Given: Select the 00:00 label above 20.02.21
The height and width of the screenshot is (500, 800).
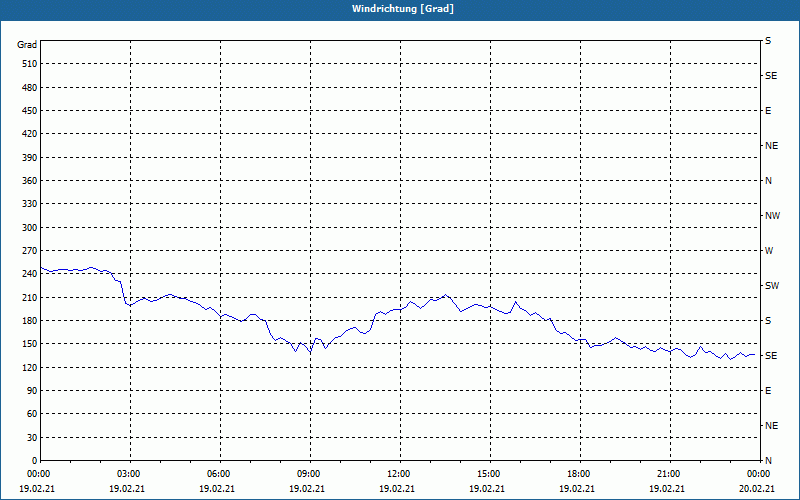Looking at the screenshot, I should pos(757,474).
